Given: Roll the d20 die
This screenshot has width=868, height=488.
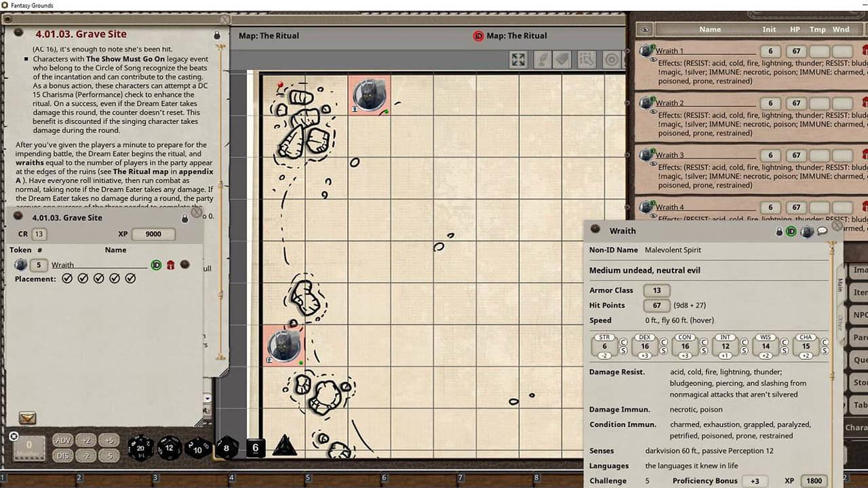Looking at the screenshot, I should pos(141,447).
